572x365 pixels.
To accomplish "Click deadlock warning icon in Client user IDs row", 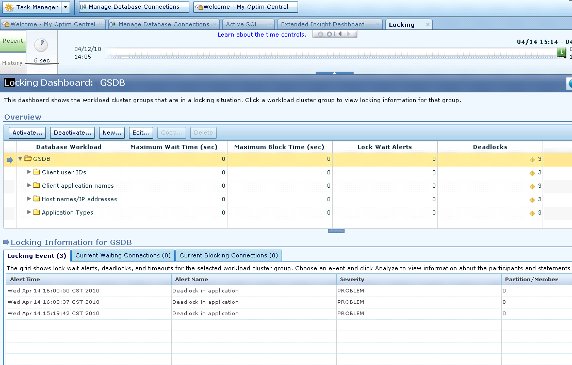I will 532,173.
